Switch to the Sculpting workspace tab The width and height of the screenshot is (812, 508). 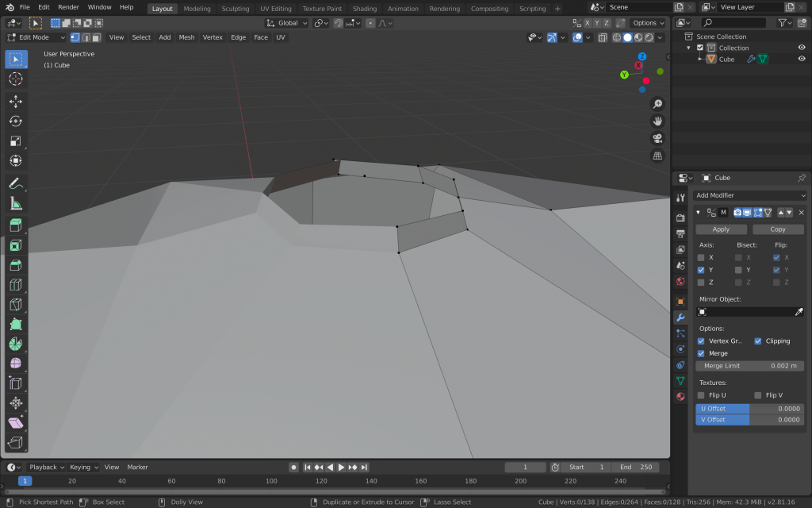point(235,9)
